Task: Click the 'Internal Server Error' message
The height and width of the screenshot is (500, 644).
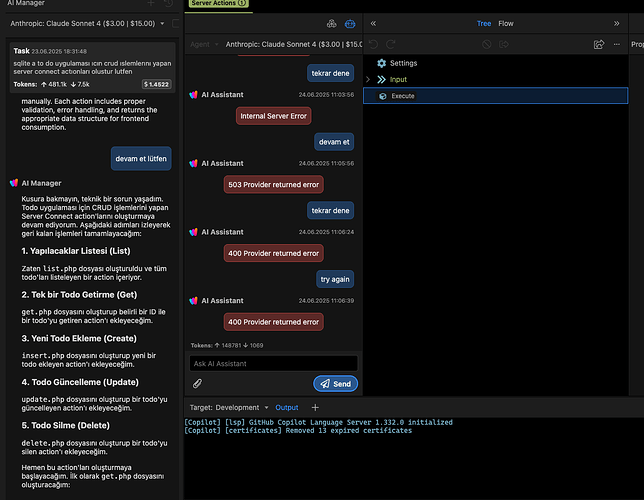Action: pyautogui.click(x=274, y=116)
